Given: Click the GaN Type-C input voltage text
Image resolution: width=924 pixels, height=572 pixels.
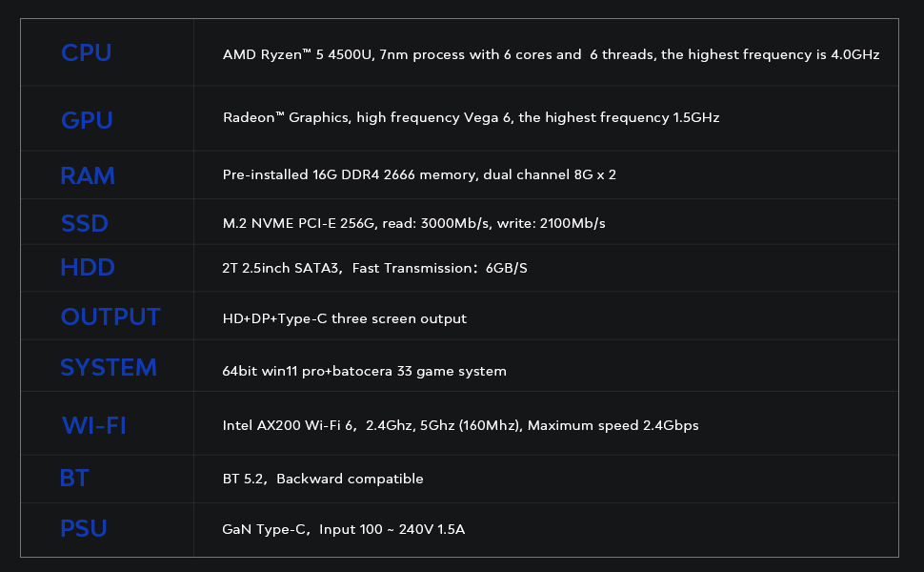Looking at the screenshot, I should [343, 528].
